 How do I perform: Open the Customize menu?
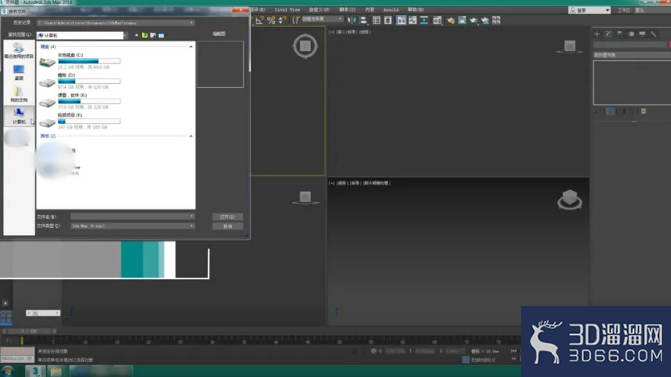click(319, 9)
